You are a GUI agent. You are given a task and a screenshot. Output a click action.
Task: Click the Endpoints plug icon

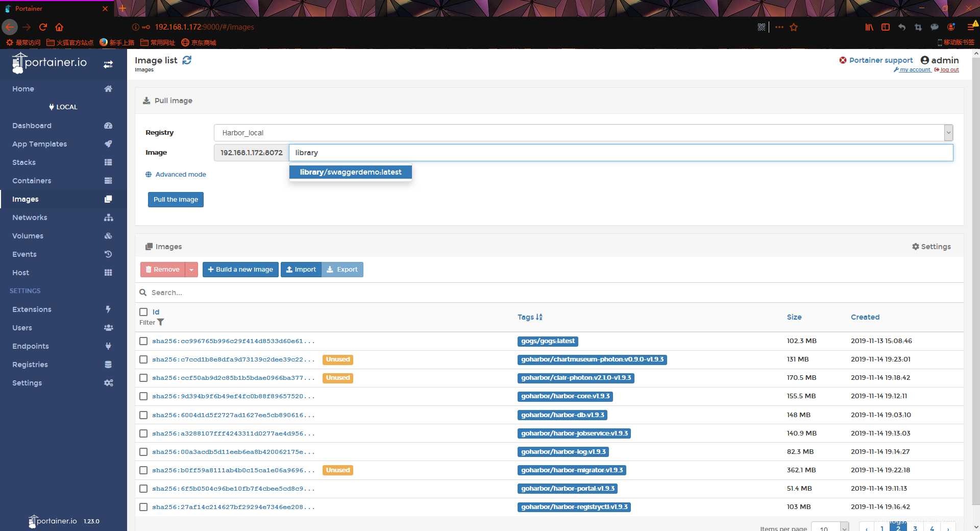(108, 346)
